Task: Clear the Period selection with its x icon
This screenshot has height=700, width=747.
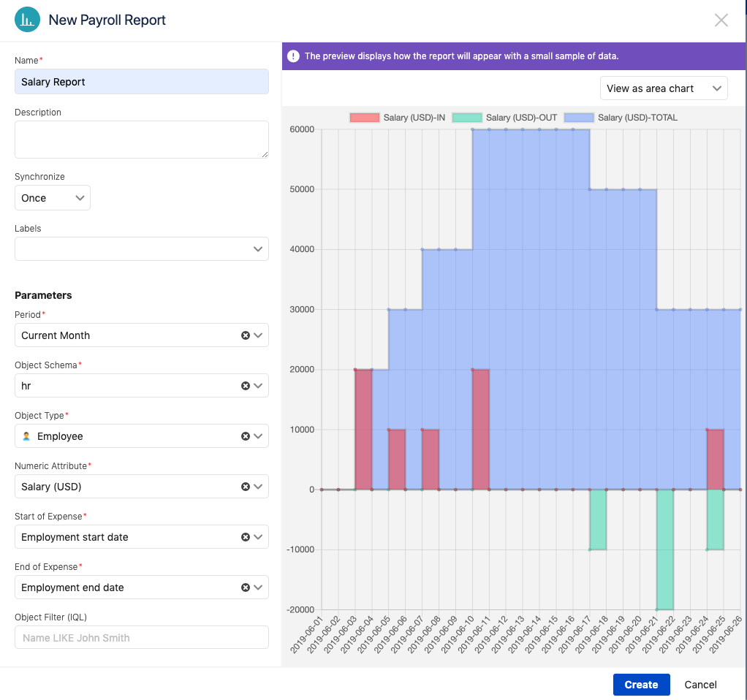Action: (244, 335)
